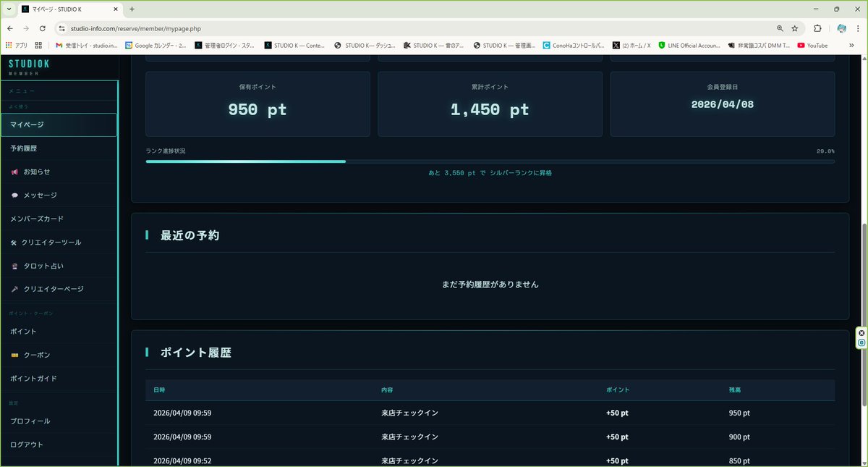Close the マイページ - STUDIO K tab
The image size is (868, 467).
click(117, 9)
